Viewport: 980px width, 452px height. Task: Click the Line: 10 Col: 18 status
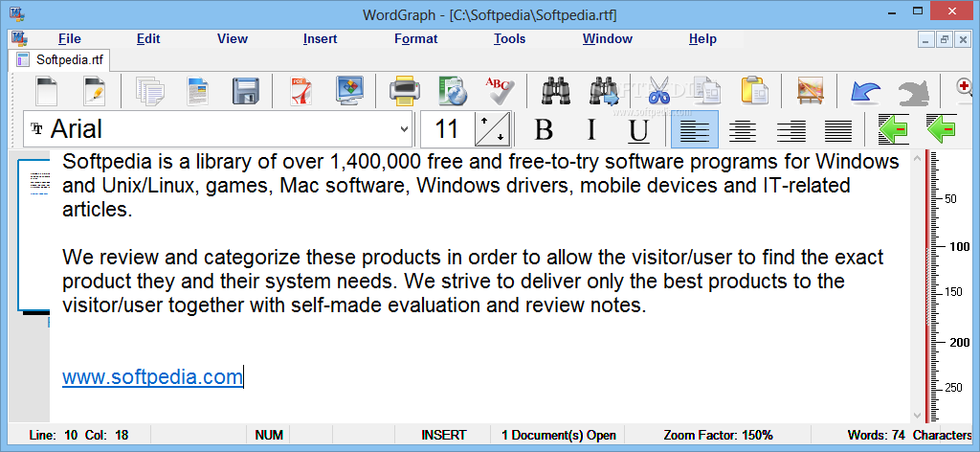78,435
